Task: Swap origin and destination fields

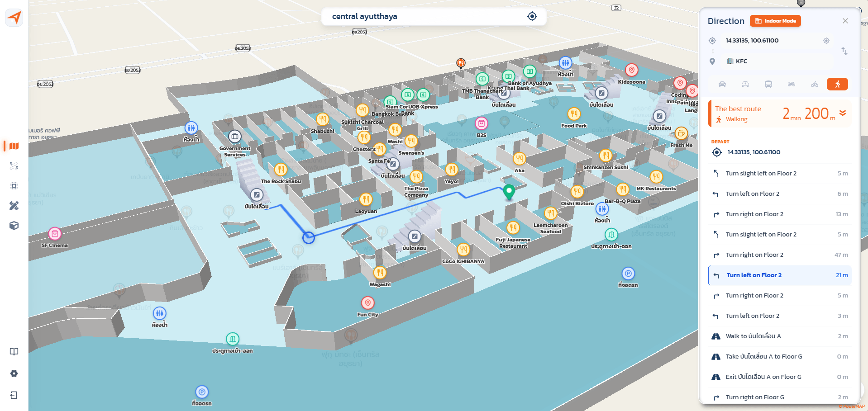Action: [844, 51]
